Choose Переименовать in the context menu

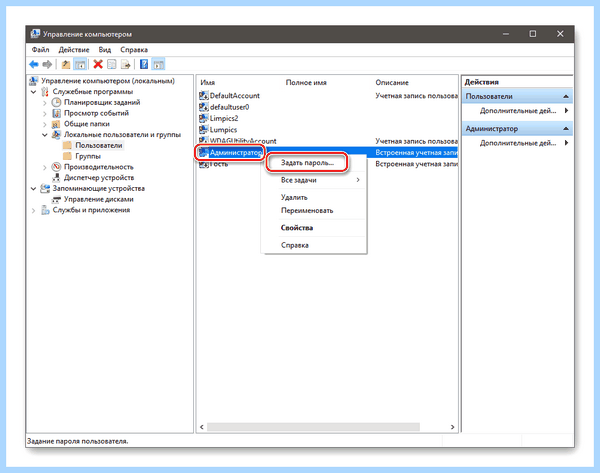click(314, 210)
